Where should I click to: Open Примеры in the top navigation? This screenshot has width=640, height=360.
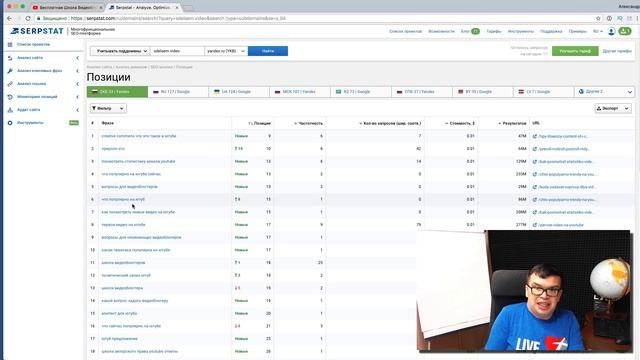tap(578, 31)
